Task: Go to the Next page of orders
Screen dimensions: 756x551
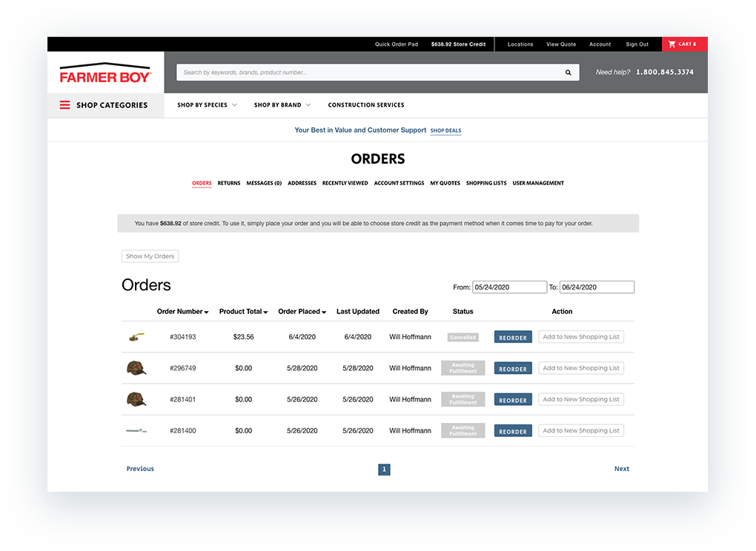Action: pyautogui.click(x=621, y=468)
